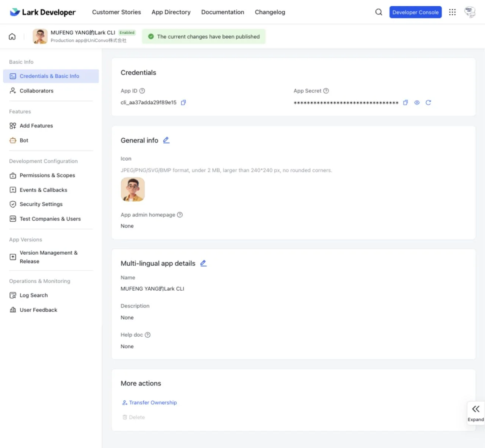Open Documentation in top navigation
This screenshot has width=485, height=448.
pos(223,12)
